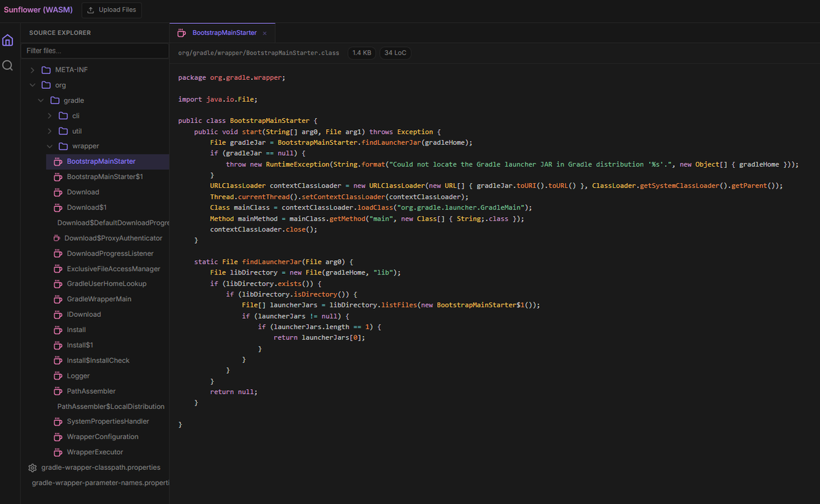Focus the Filter files input
This screenshot has width=820, height=504.
[x=95, y=51]
